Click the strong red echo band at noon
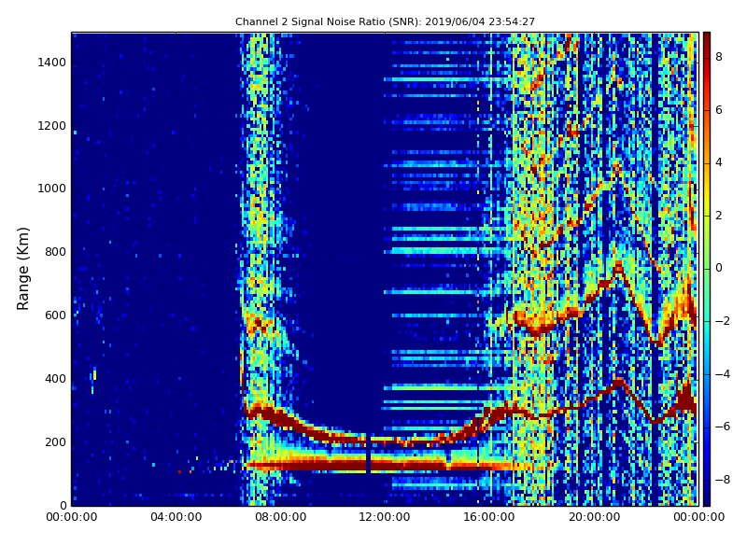This screenshot has width=747, height=560. click(x=386, y=464)
